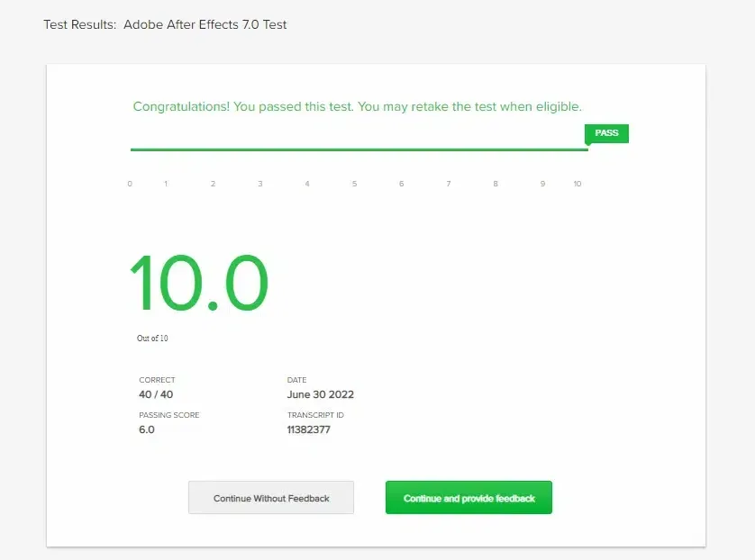Viewport: 755px width, 560px height.
Task: Click the number 5 on the scale
Action: click(354, 184)
